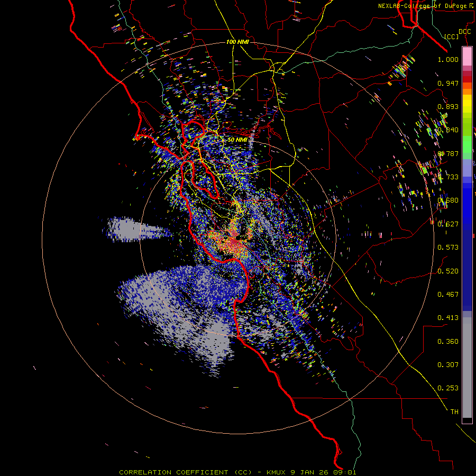The image size is (476, 476).
Task: Pick the periwinkle light-blue segment of color bar
Action: tap(467, 168)
